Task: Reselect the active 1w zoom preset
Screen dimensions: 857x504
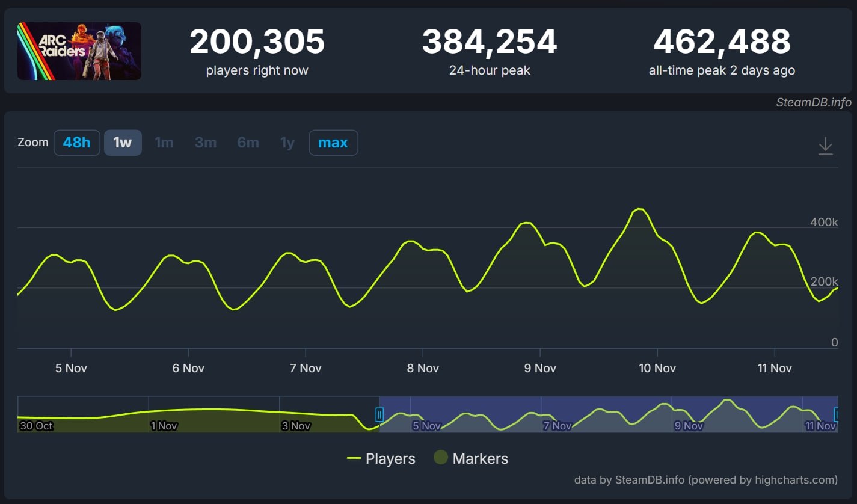Action: click(x=123, y=143)
